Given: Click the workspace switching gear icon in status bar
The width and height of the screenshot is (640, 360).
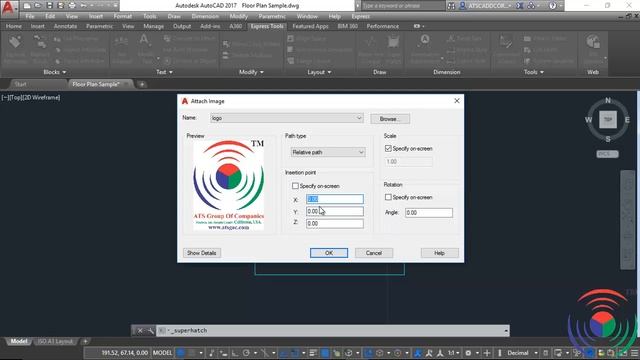Looking at the screenshot, I should tap(468, 353).
